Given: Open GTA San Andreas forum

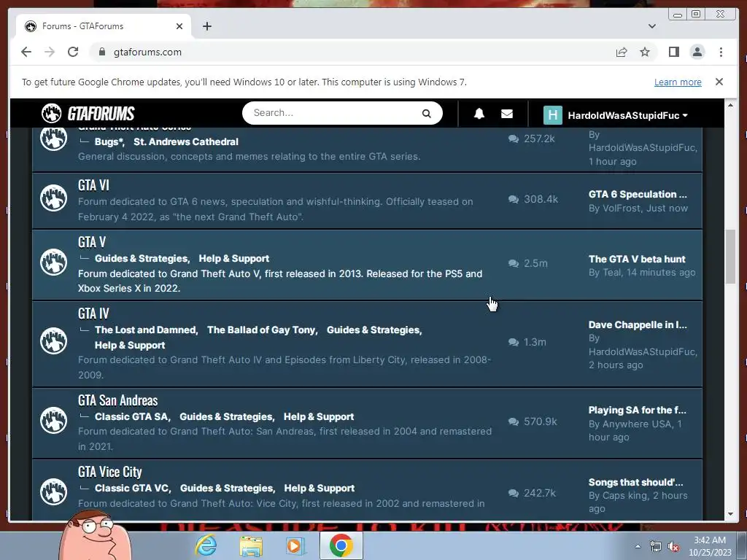Looking at the screenshot, I should point(117,400).
